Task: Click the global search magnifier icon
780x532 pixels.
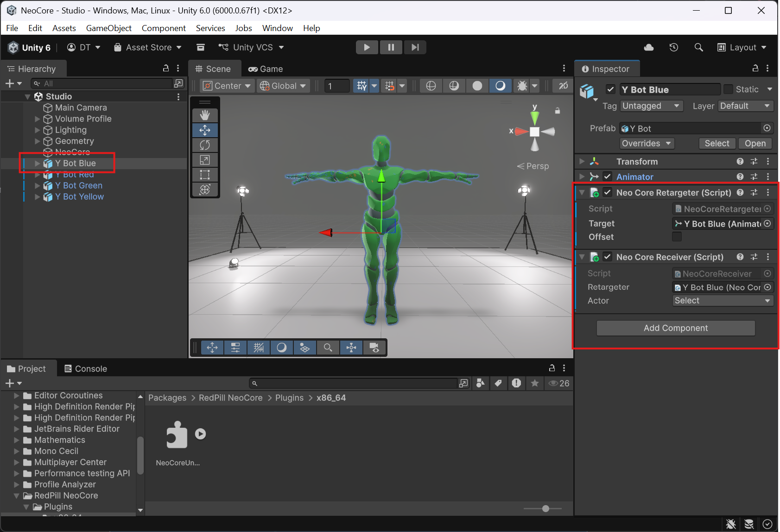Action: [x=698, y=47]
